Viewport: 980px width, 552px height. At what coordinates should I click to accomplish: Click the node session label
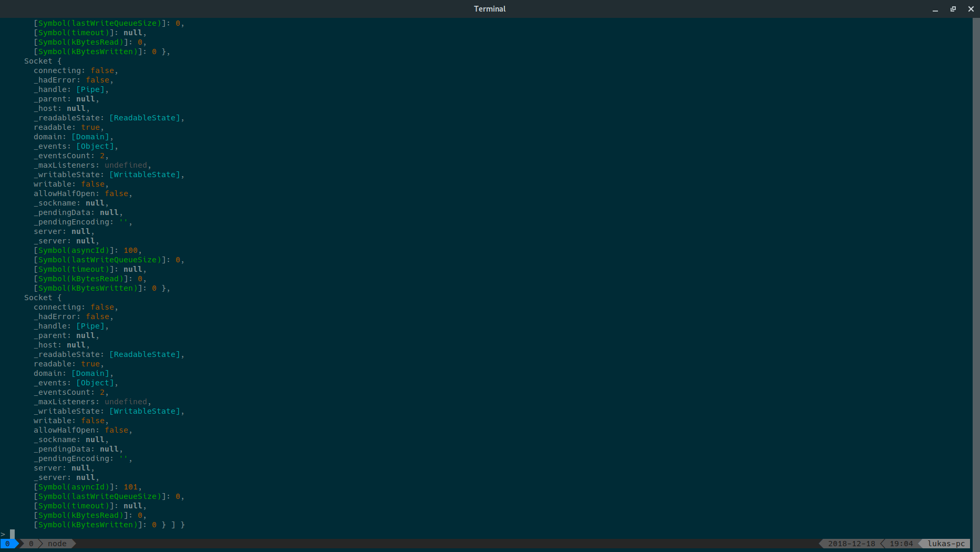[57, 544]
